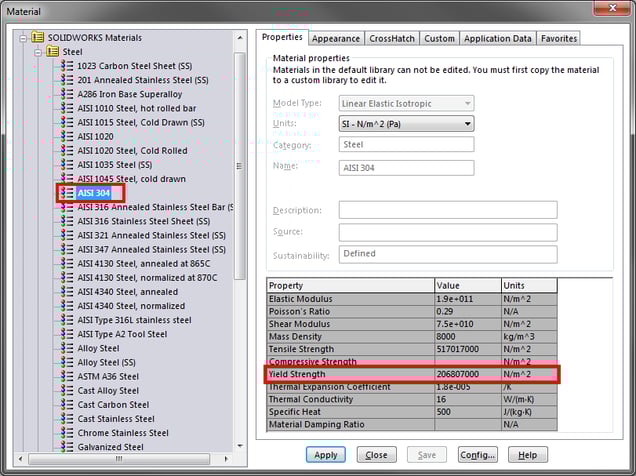
Task: Collapse the SOLIDWORKS Materials tree node
Action: pyautogui.click(x=23, y=39)
